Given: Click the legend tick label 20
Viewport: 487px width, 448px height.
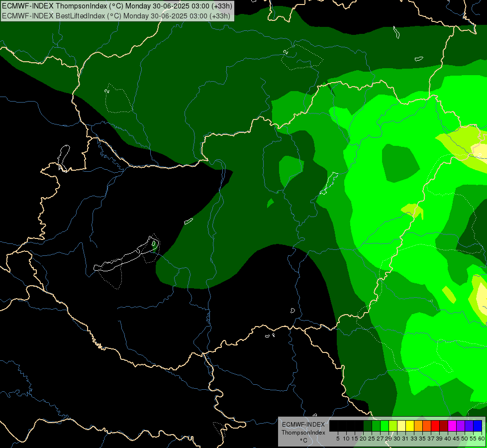Looking at the screenshot, I should point(363,439).
